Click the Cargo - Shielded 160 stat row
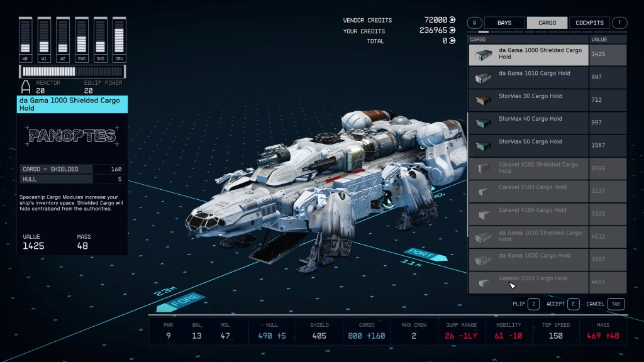The height and width of the screenshot is (362, 644). (72, 169)
